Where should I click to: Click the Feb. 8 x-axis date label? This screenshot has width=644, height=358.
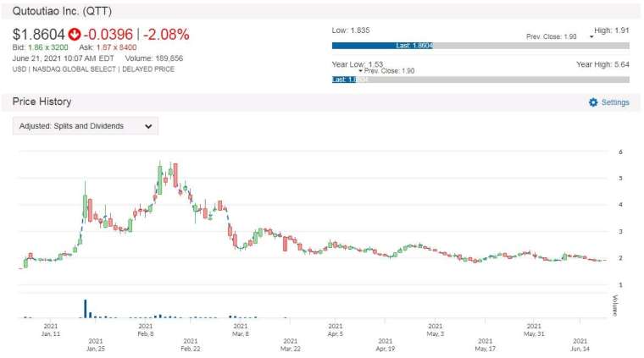pyautogui.click(x=146, y=330)
